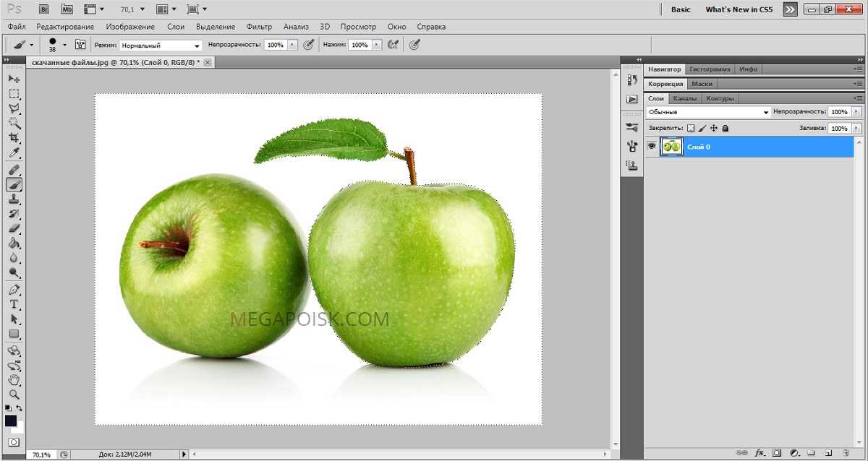Select the Eraser tool
The width and height of the screenshot is (868, 461).
pyautogui.click(x=14, y=229)
